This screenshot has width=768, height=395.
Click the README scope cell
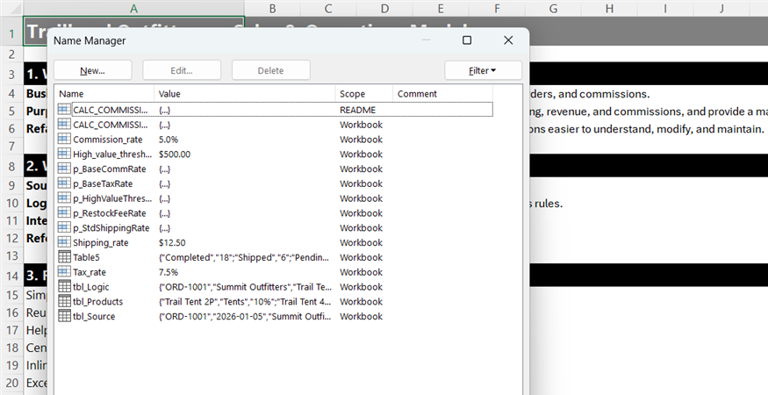[x=358, y=110]
